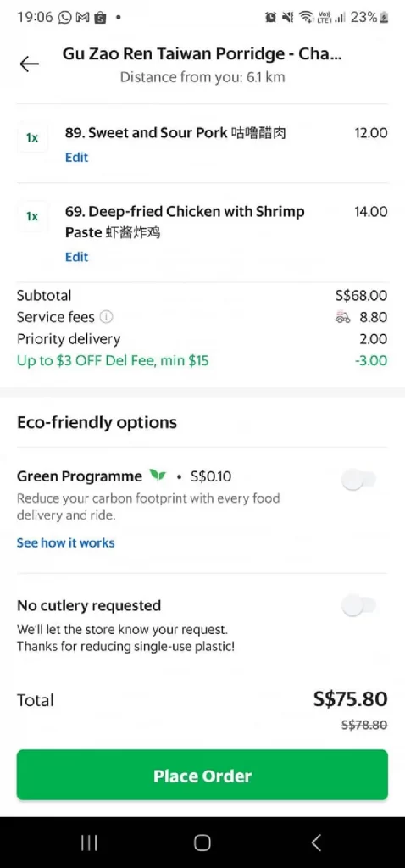Tap the Android navigation back button

coord(316,843)
